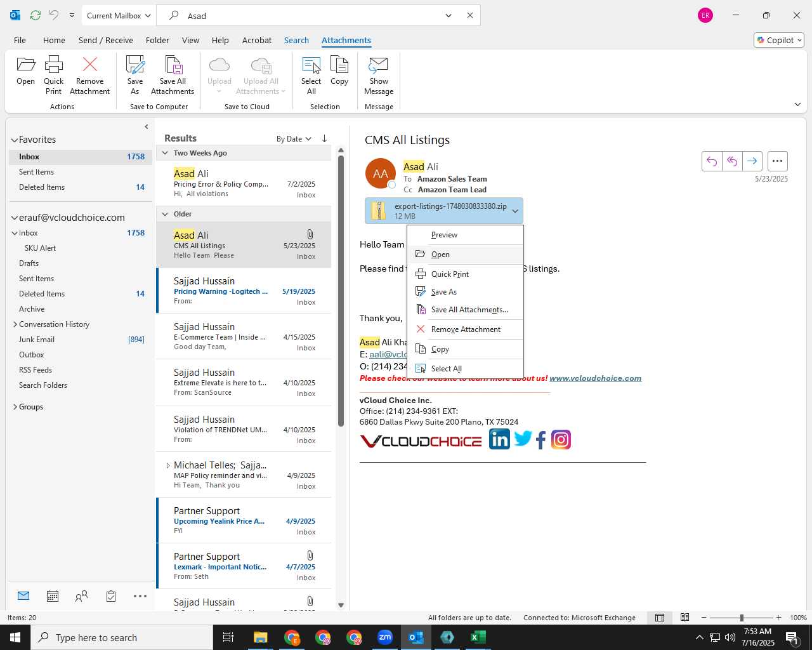The height and width of the screenshot is (650, 812).
Task: Choose Save All Attachments in context menu
Action: pyautogui.click(x=466, y=310)
